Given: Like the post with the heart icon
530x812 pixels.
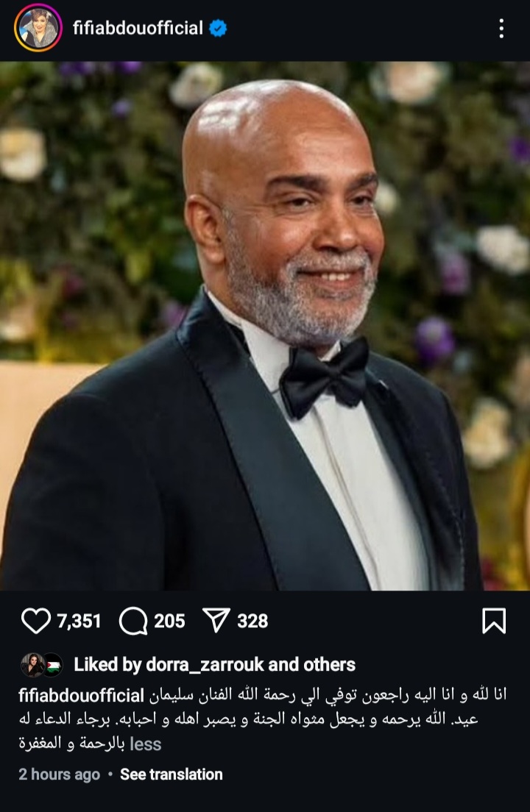Looking at the screenshot, I should 35,621.
